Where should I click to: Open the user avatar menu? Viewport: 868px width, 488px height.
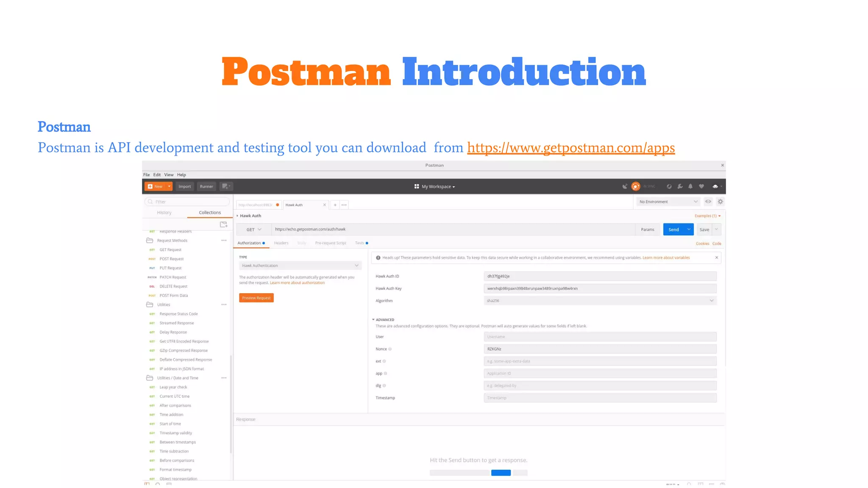(717, 186)
